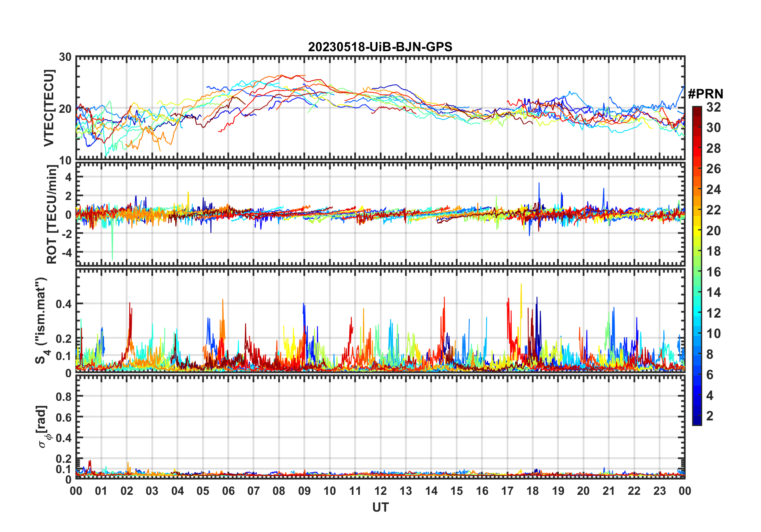Click the 0.8 tick on the sigma-phi axis

point(64,396)
